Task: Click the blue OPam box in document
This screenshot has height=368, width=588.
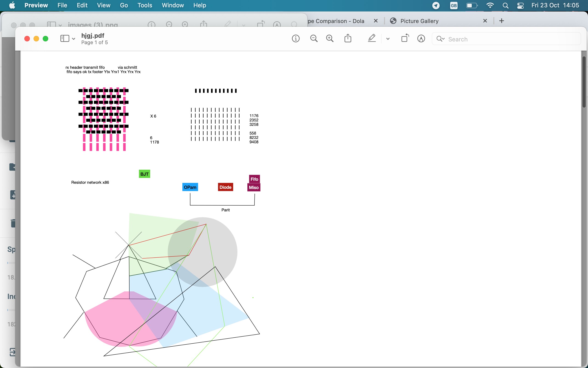Action: coord(190,187)
